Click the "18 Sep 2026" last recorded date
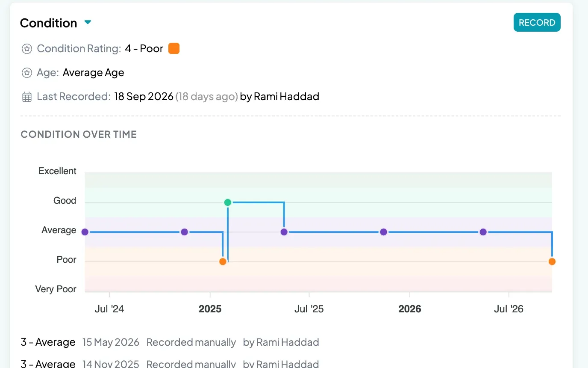This screenshot has height=368, width=588. pyautogui.click(x=144, y=97)
